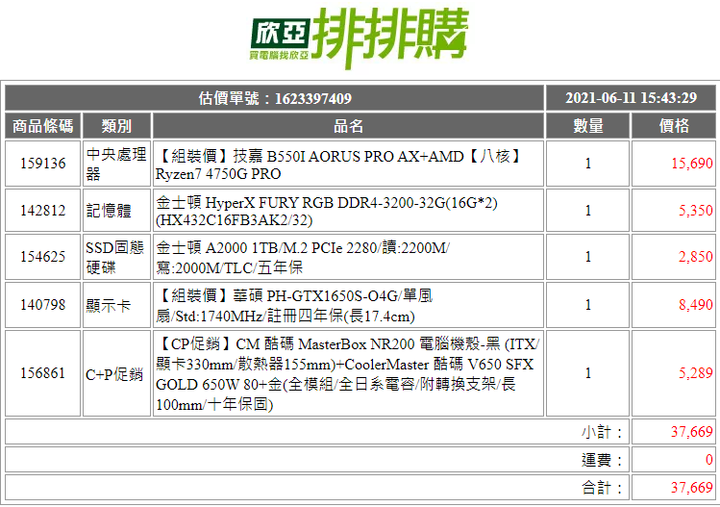Click the price 8,490

point(696,305)
